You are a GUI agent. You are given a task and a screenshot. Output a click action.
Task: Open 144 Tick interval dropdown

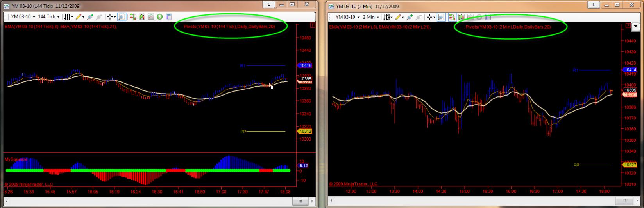pyautogui.click(x=58, y=17)
